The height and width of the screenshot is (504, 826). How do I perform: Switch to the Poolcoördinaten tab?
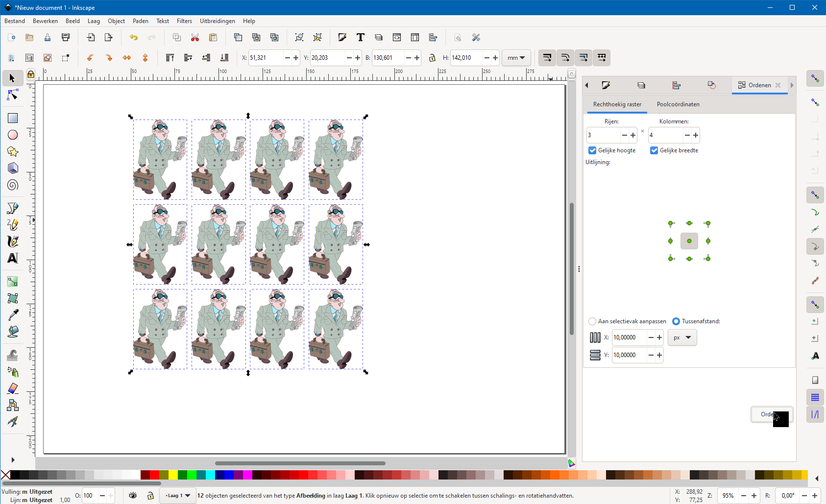click(678, 104)
